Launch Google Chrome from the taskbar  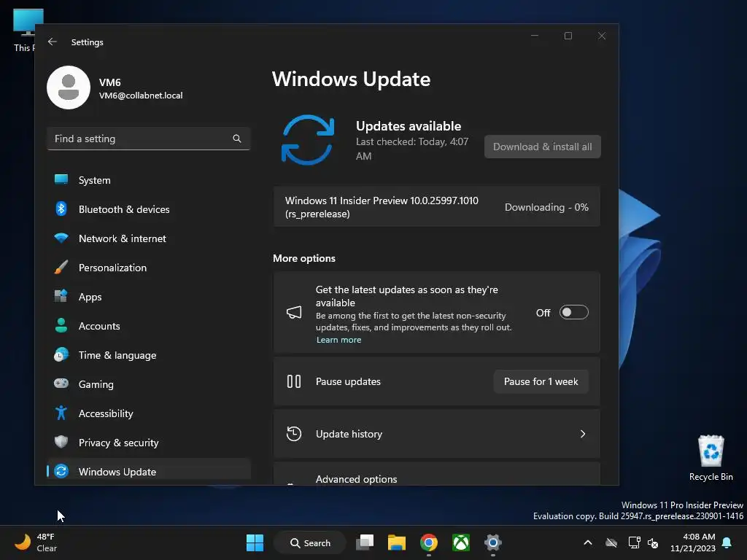(429, 542)
